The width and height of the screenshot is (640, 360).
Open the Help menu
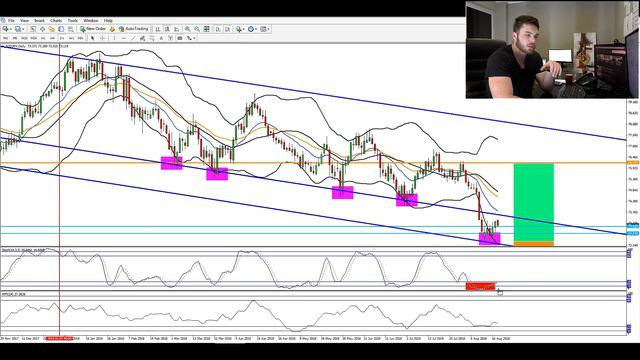pos(108,20)
